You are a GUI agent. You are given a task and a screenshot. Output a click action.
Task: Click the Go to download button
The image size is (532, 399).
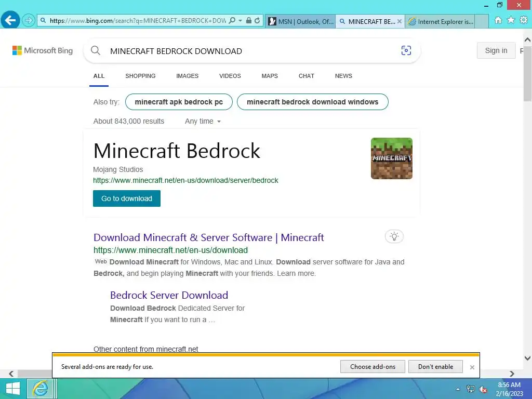tap(127, 198)
